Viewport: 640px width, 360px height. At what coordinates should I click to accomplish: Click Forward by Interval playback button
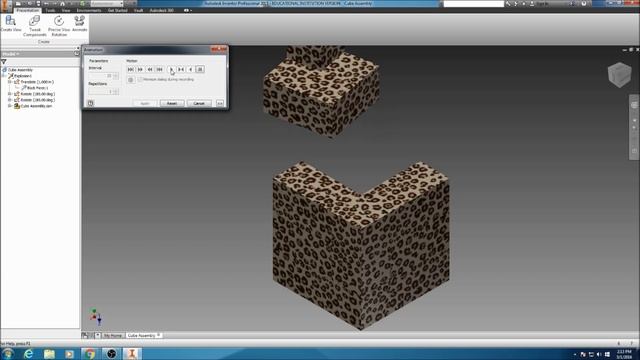coord(140,69)
